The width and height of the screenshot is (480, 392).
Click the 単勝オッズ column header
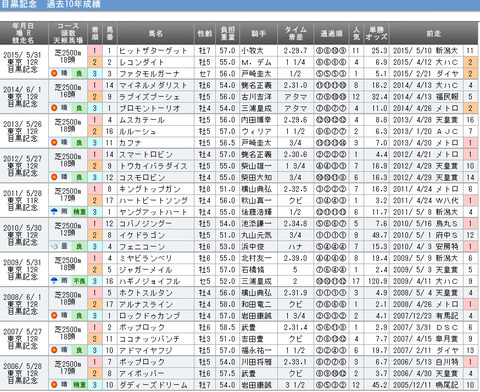[x=376, y=33]
